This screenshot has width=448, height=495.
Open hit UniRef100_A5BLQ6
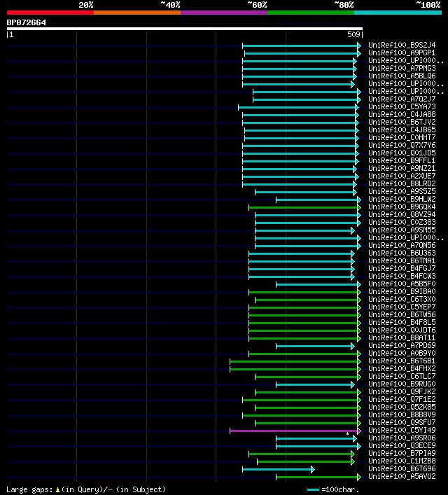(x=402, y=76)
